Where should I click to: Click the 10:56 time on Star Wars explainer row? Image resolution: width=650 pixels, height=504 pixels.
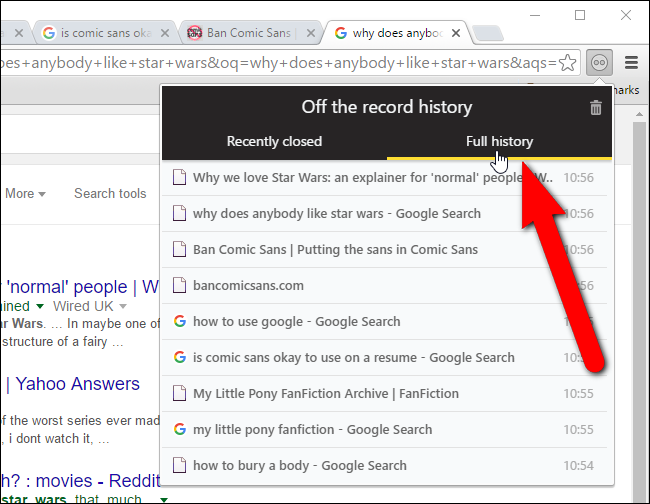[x=578, y=178]
